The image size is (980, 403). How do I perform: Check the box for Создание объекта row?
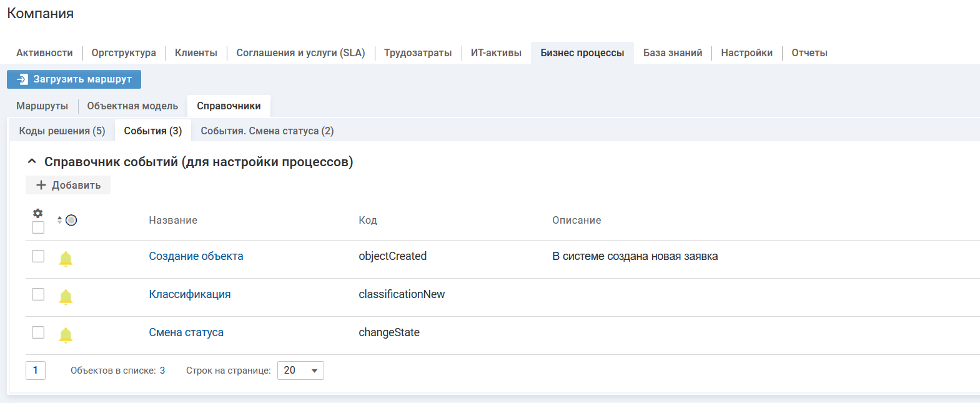pyautogui.click(x=38, y=256)
